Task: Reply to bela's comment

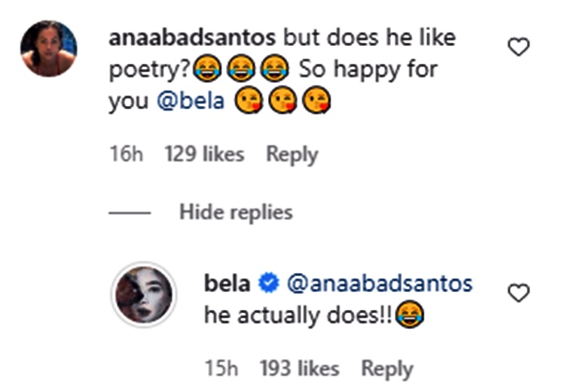Action: (387, 369)
